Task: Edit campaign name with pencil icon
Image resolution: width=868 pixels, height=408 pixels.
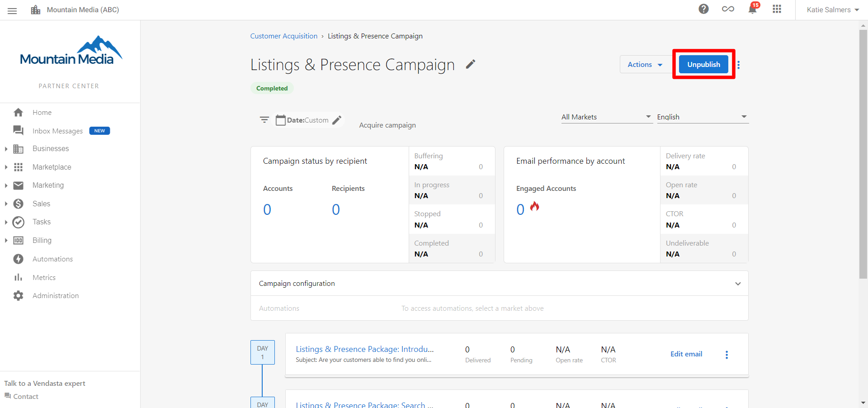Action: pos(471,65)
